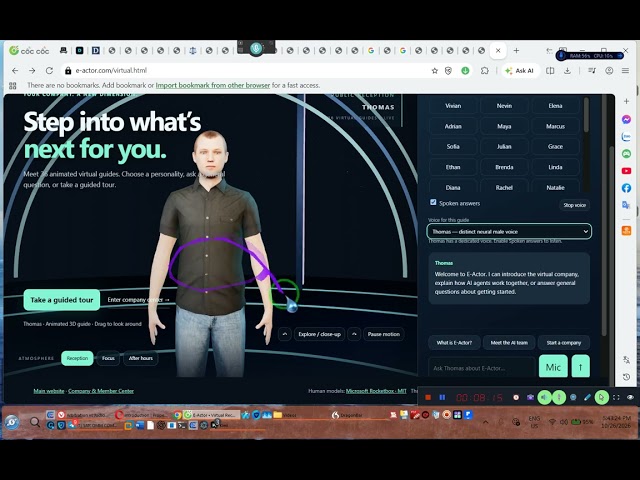
Task: Open the browser downloads icon
Action: pyautogui.click(x=567, y=71)
